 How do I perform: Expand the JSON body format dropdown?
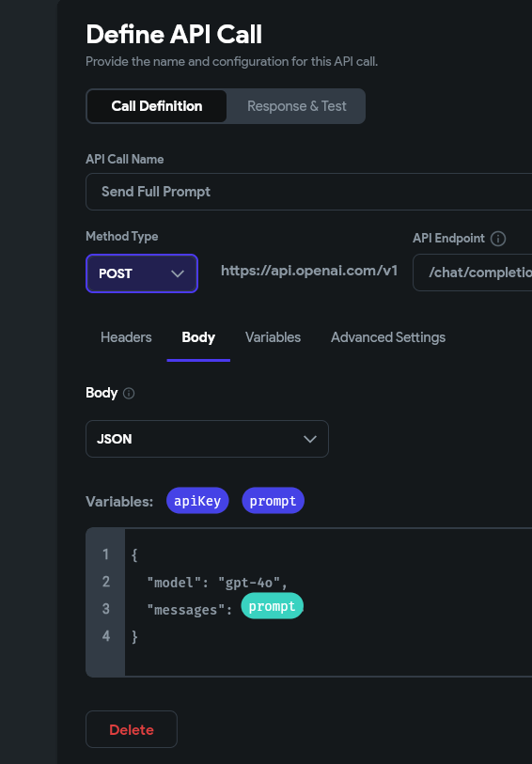[207, 439]
